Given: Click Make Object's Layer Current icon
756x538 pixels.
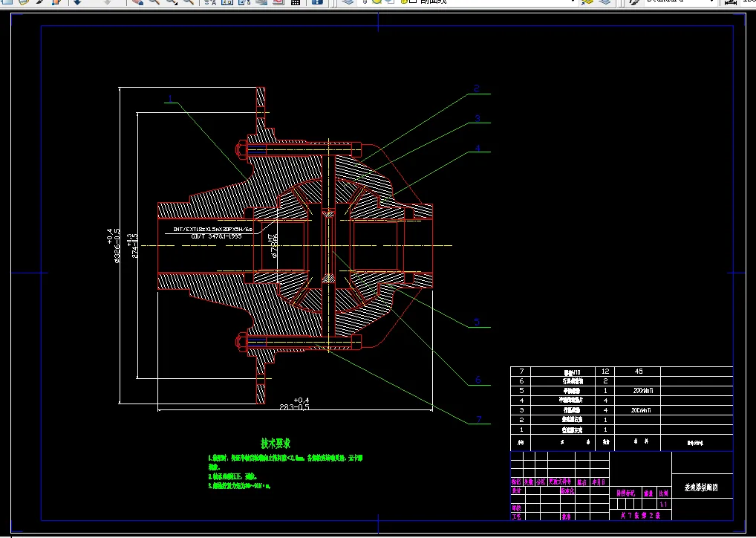Looking at the screenshot, I should click(586, 2).
